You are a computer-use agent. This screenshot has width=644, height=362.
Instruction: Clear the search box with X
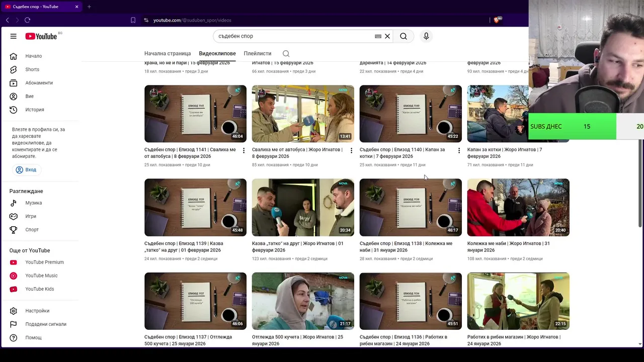pos(387,36)
